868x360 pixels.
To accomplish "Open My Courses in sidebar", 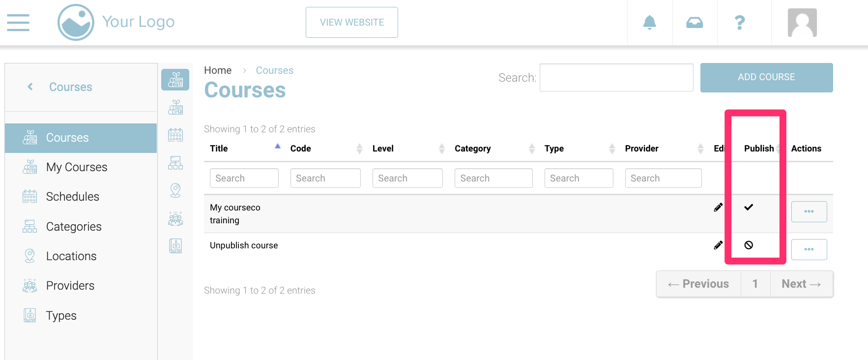I will click(76, 167).
